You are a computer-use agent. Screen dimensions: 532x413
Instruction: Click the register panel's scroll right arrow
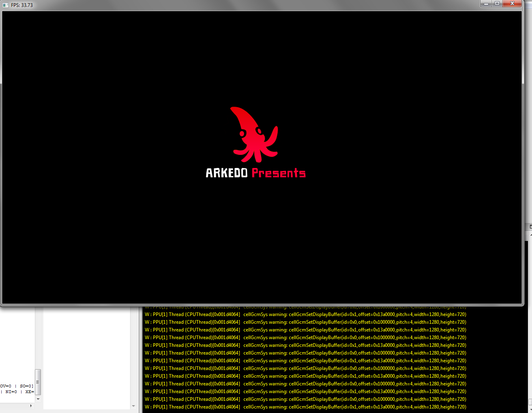click(x=31, y=406)
